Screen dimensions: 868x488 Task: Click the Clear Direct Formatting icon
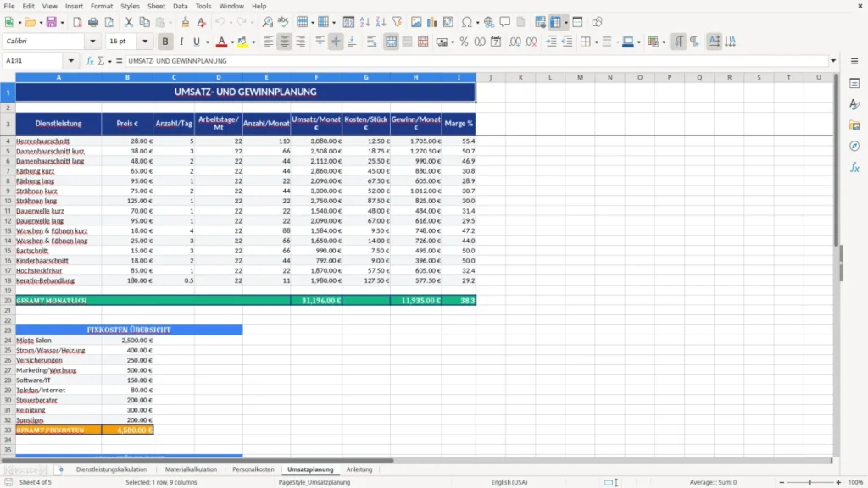coord(202,22)
